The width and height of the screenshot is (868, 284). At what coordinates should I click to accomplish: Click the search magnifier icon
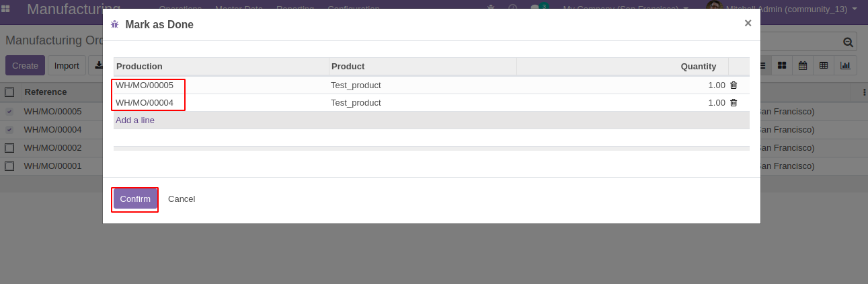(x=849, y=42)
